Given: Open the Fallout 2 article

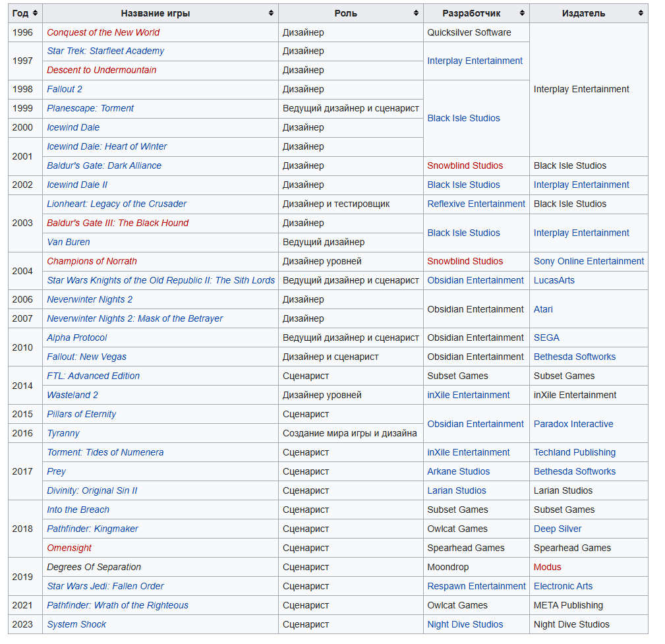Looking at the screenshot, I should (x=65, y=89).
